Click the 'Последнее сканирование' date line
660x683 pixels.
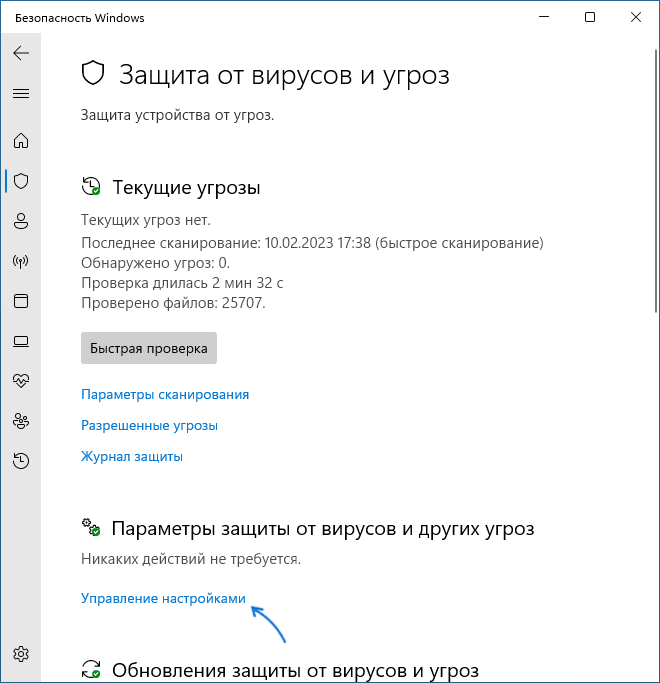[312, 243]
